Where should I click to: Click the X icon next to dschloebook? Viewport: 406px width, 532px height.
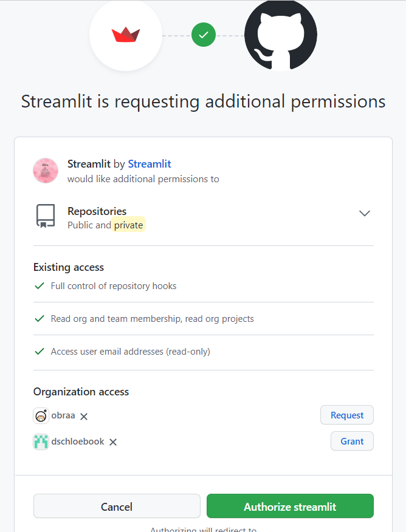point(113,442)
